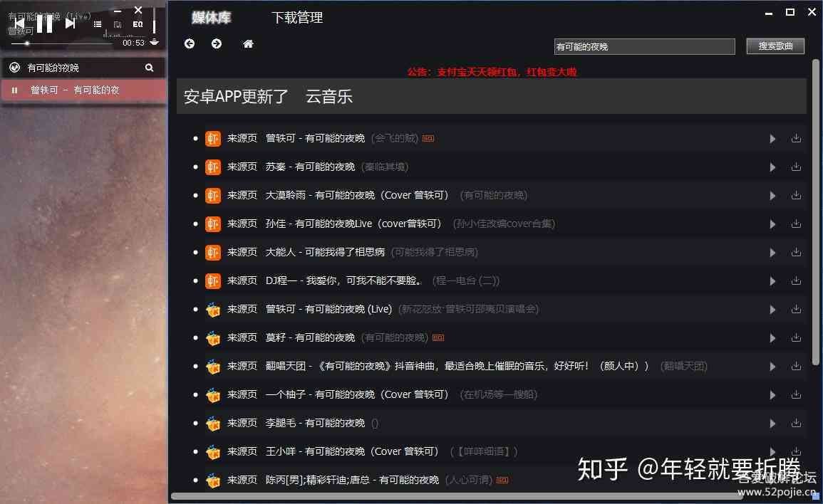The height and width of the screenshot is (504, 823).
Task: Download DJ程一 - 我爱你，可我不能不要脸
Action: pos(796,280)
